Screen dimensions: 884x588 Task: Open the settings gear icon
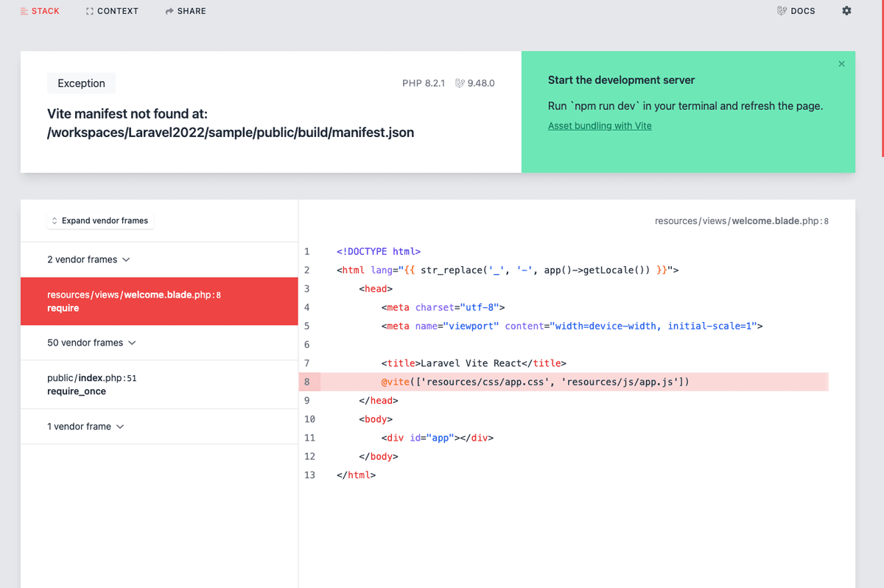point(846,11)
